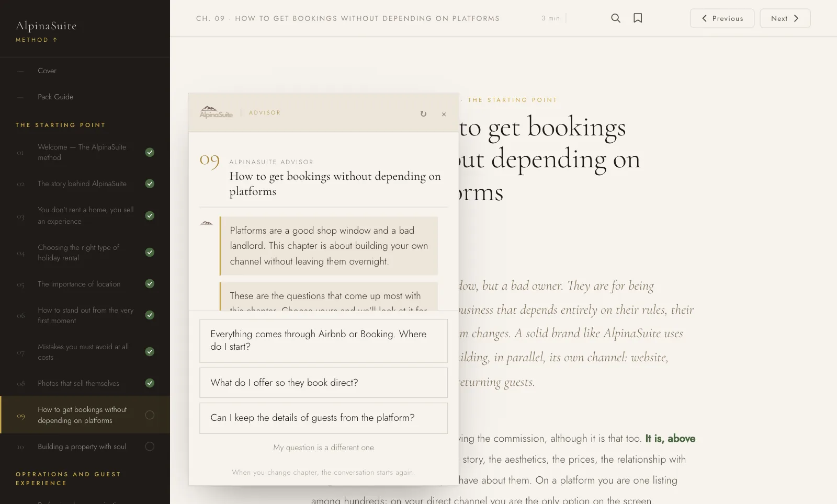Click Operations and Guest Experience section heading
This screenshot has width=837, height=504.
(x=68, y=478)
